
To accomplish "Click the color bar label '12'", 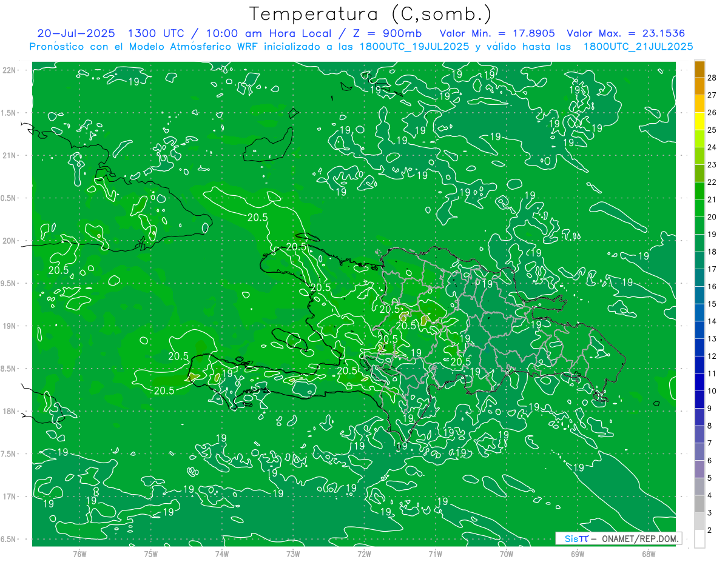I will [x=712, y=356].
